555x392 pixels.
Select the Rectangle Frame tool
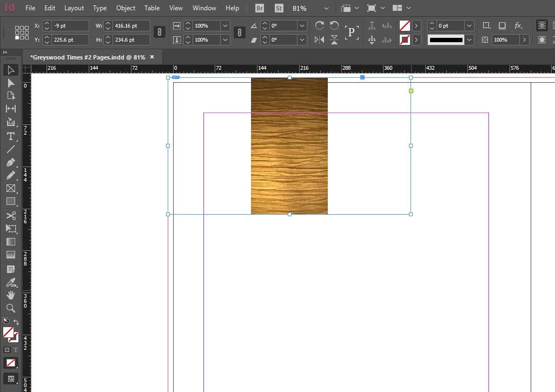click(11, 189)
